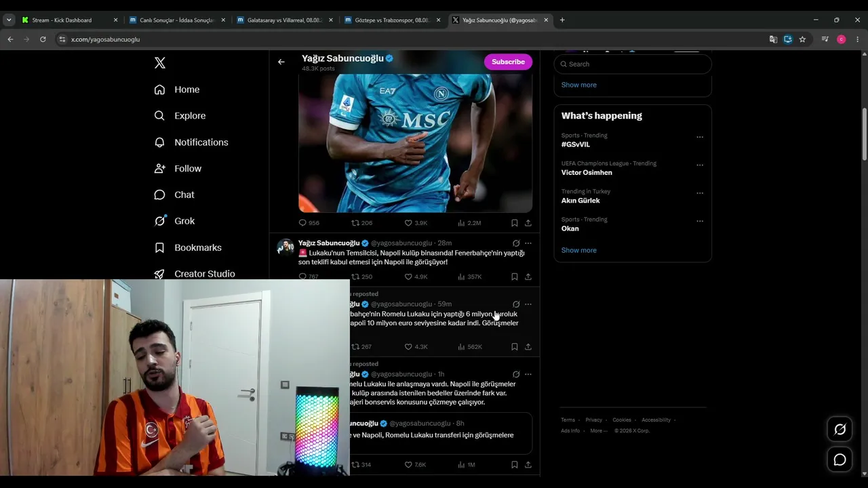Reply to the post with 767 replies

coord(309,277)
